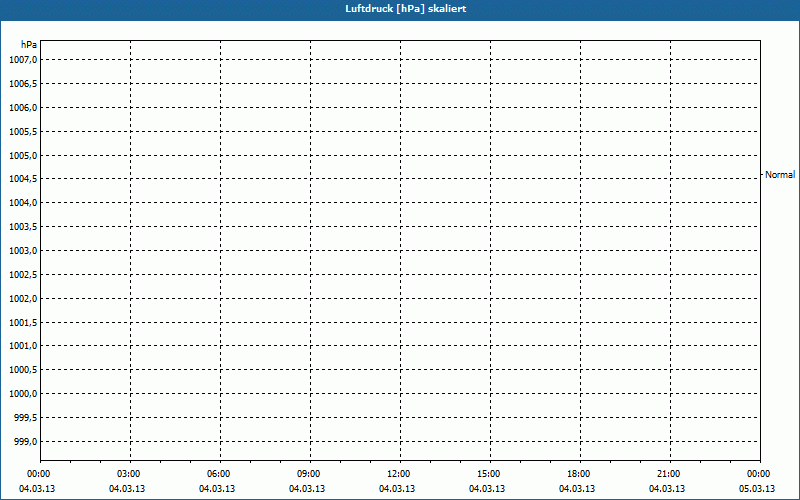Viewport: 800px width, 500px height.
Task: Select y-axis value 1001,0
Action: point(23,346)
